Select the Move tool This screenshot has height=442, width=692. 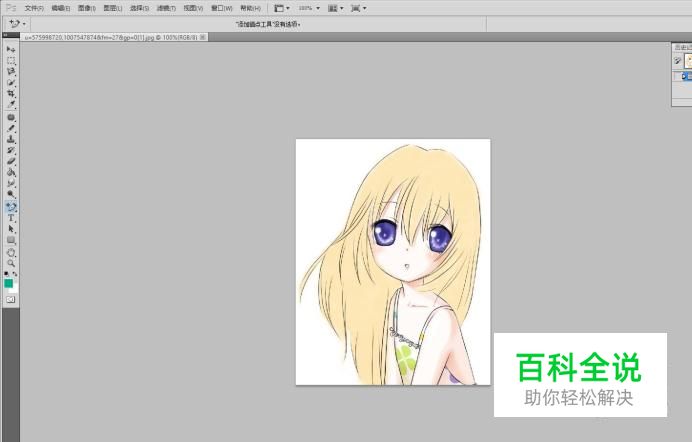(11, 49)
